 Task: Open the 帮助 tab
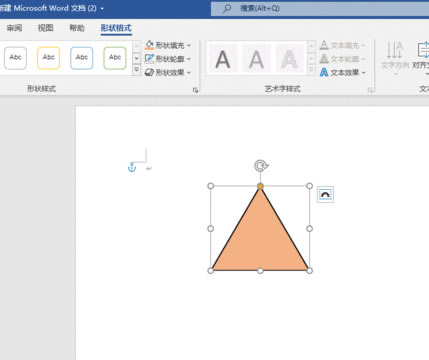[x=77, y=28]
